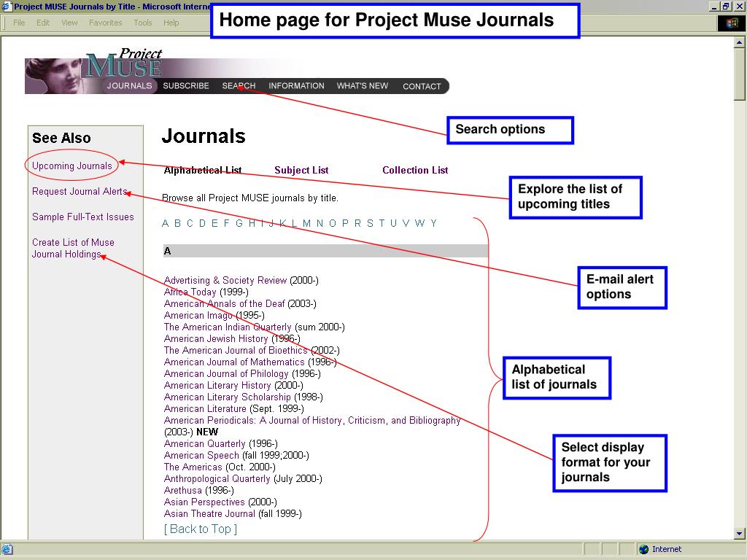This screenshot has height=560, width=747.
Task: Open the Tools menu
Action: (142, 23)
